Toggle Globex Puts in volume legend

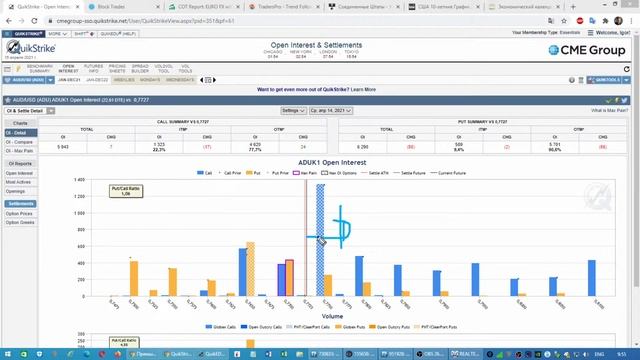(x=350, y=327)
